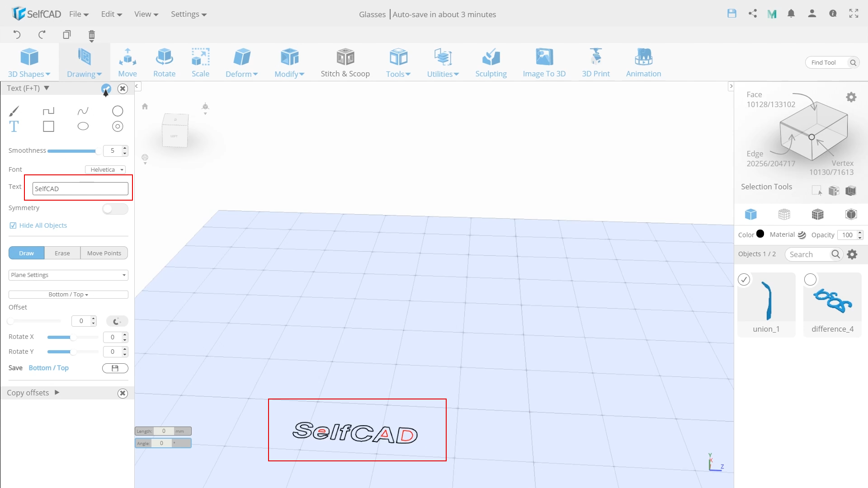Viewport: 868px width, 488px height.
Task: Open the 3D Print tool
Action: 596,62
